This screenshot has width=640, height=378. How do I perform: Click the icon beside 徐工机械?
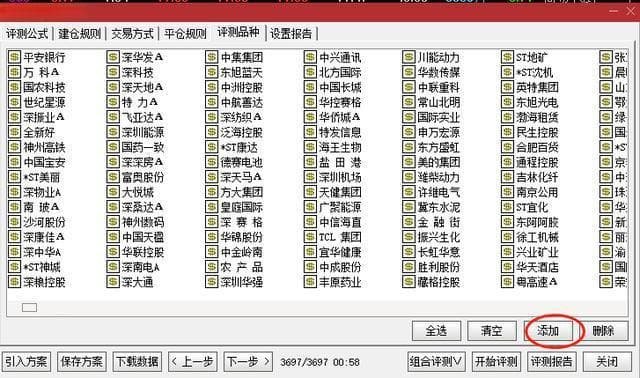click(507, 237)
